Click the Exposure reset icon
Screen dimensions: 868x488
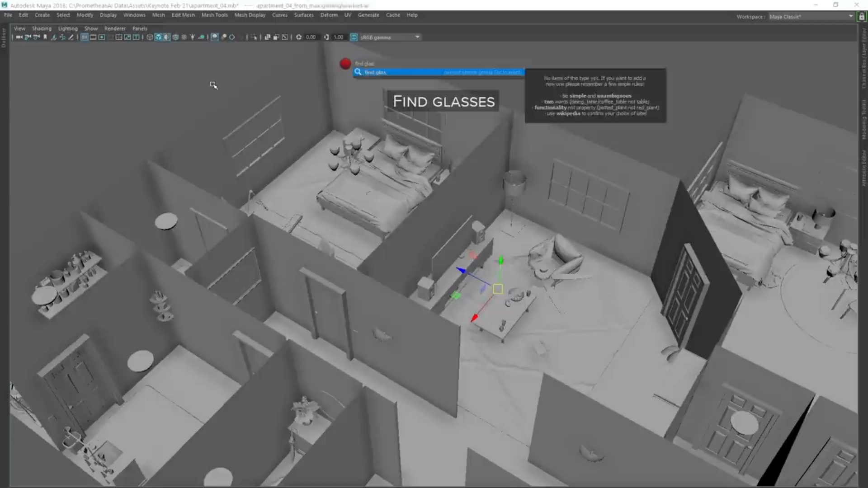[299, 37]
